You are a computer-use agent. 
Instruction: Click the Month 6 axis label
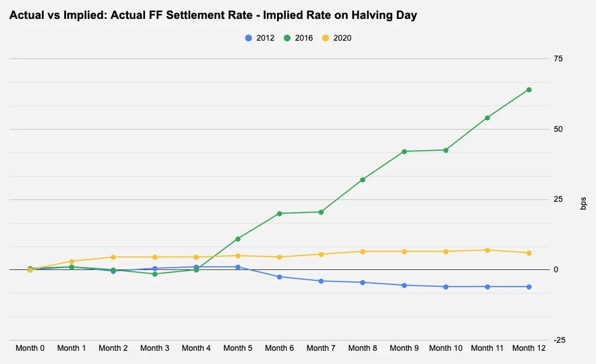click(279, 348)
